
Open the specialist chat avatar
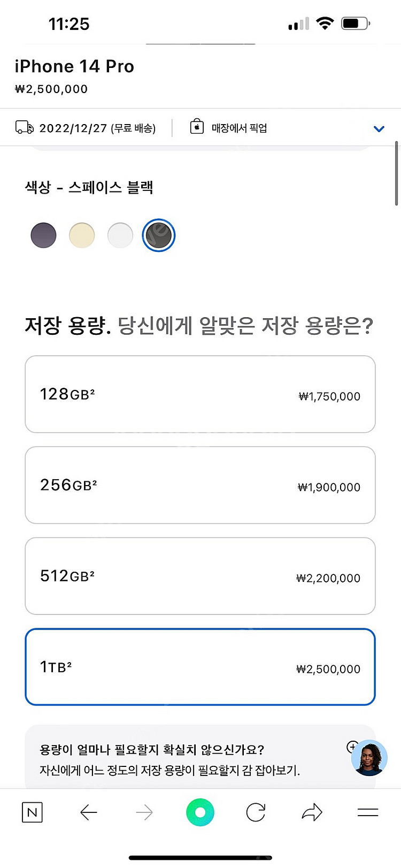tap(369, 758)
